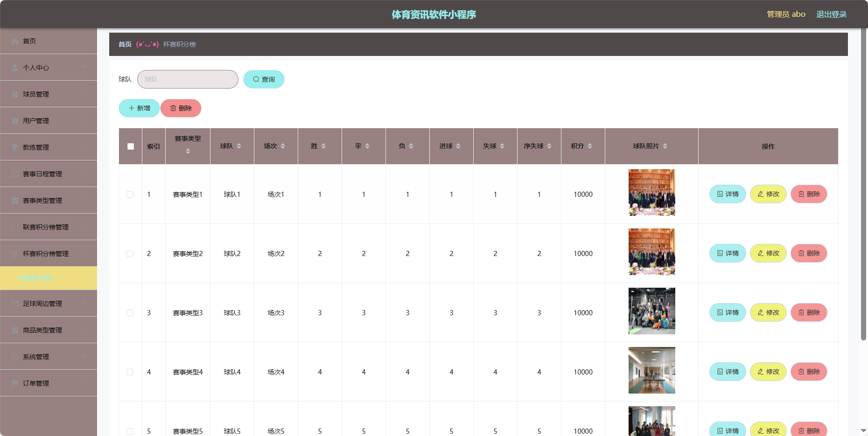Open team photo thumbnail for 球队3
Viewport: 868px width, 436px height.
pyautogui.click(x=651, y=311)
